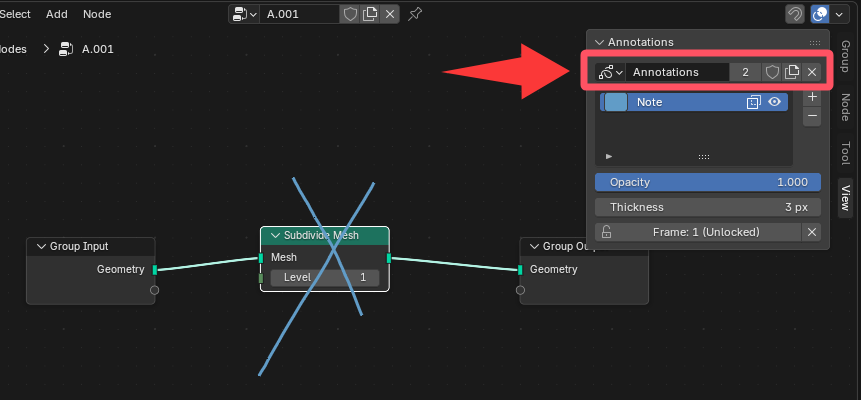Viewport: 861px width, 400px height.
Task: Expand the layer list filter triangle
Action: [x=608, y=157]
